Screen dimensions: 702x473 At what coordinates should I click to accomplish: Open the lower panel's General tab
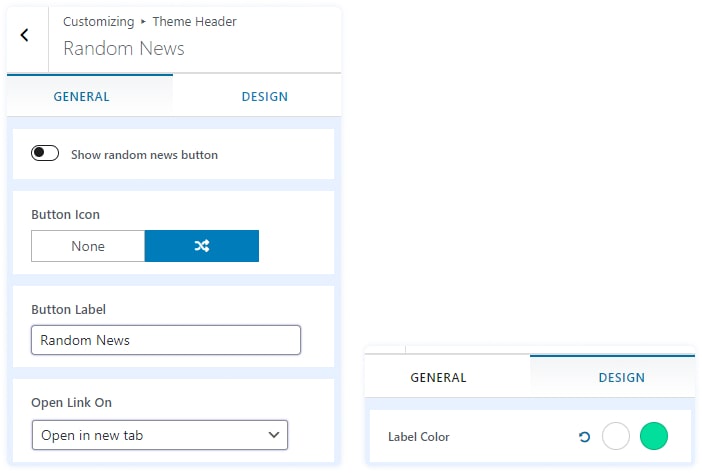(x=438, y=378)
